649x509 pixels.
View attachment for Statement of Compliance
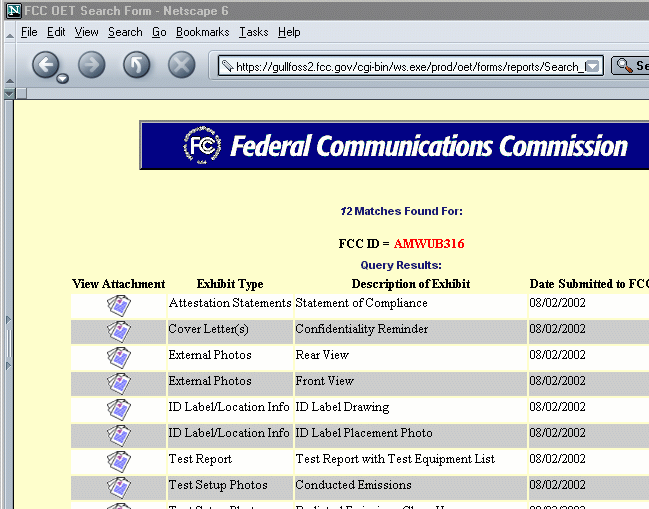(119, 304)
